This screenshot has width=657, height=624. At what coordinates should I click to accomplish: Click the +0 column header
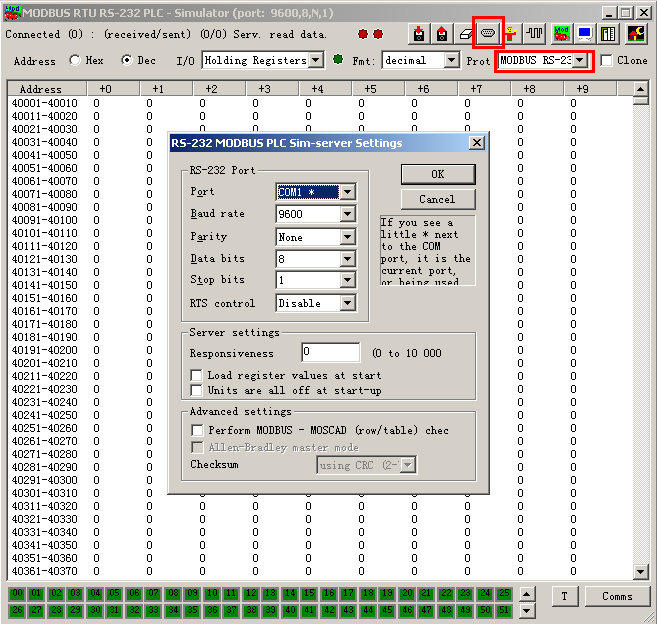pos(113,89)
